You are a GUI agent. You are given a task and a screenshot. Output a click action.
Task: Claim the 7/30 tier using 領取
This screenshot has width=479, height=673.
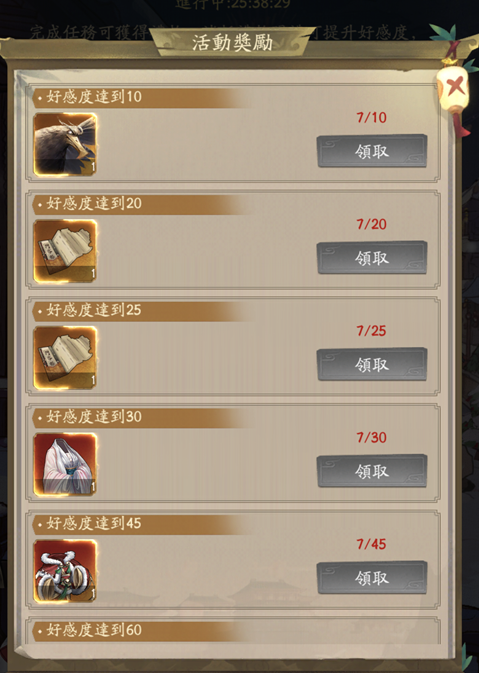pyautogui.click(x=372, y=471)
